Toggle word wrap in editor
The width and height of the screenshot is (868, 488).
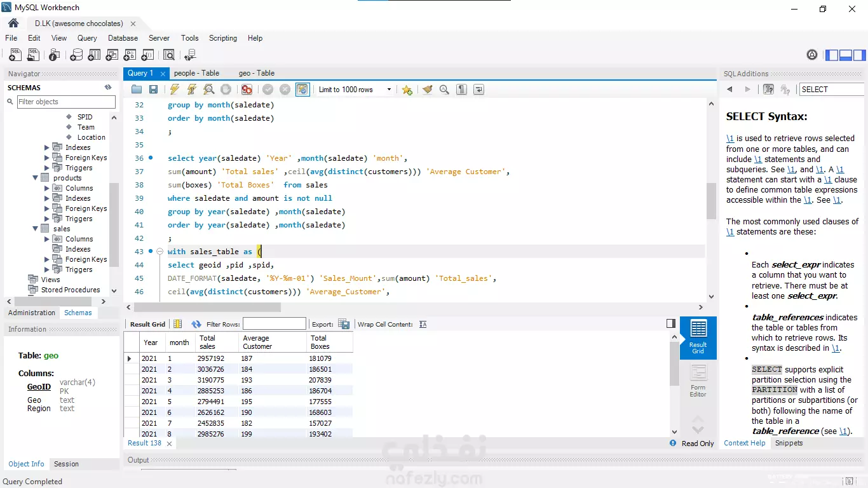point(478,90)
